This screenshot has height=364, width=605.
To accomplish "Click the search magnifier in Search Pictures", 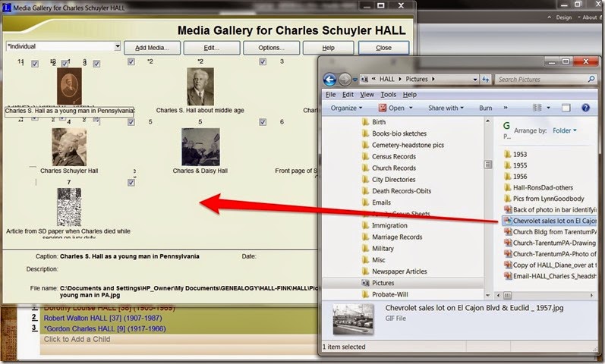I will (591, 79).
